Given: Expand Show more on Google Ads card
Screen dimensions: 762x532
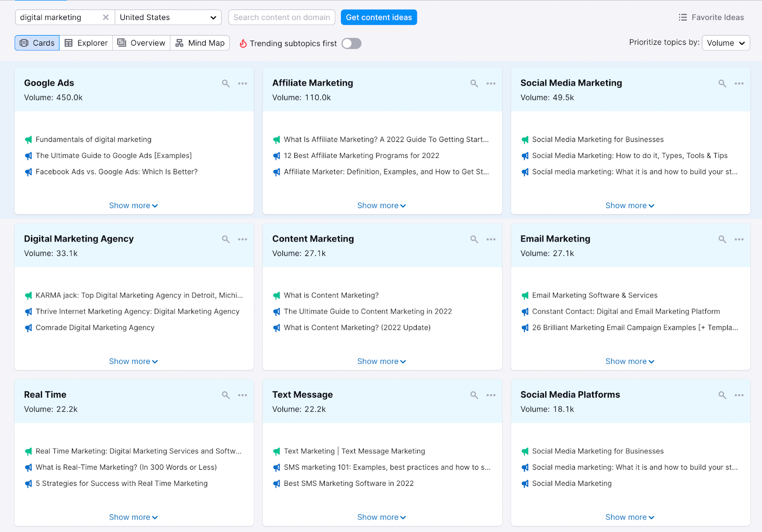Looking at the screenshot, I should pyautogui.click(x=133, y=206).
